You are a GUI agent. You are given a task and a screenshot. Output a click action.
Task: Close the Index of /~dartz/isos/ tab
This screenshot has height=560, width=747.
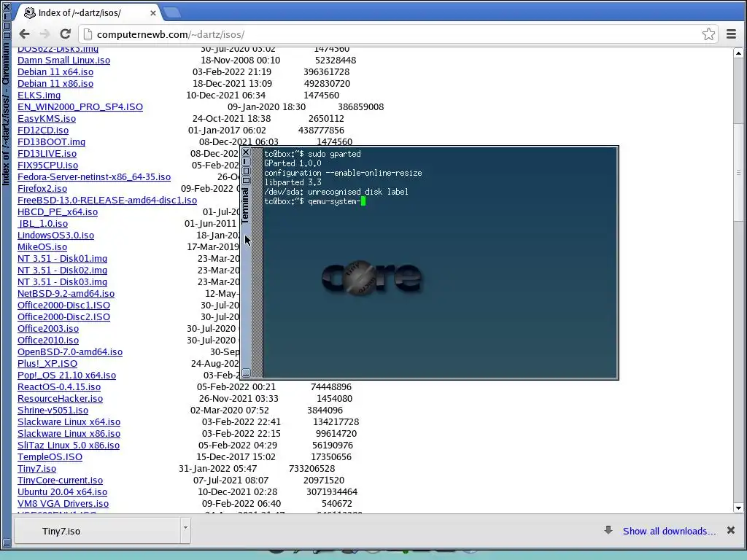153,13
